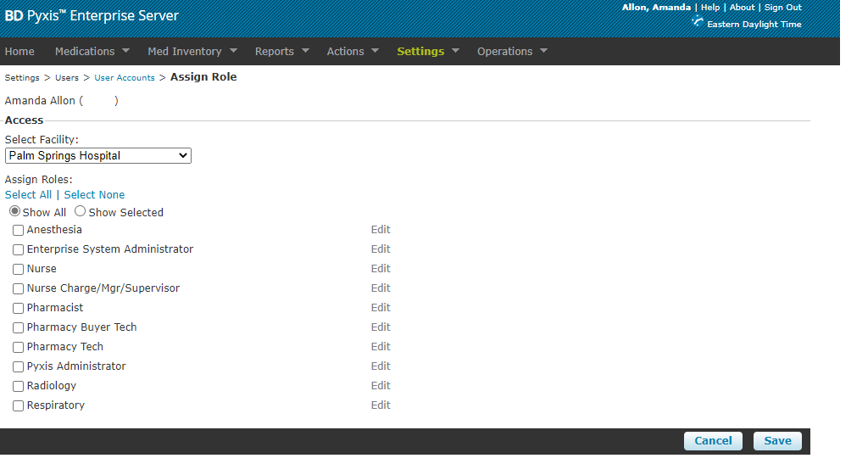
Task: Choose the Show All radio button
Action: 14,212
